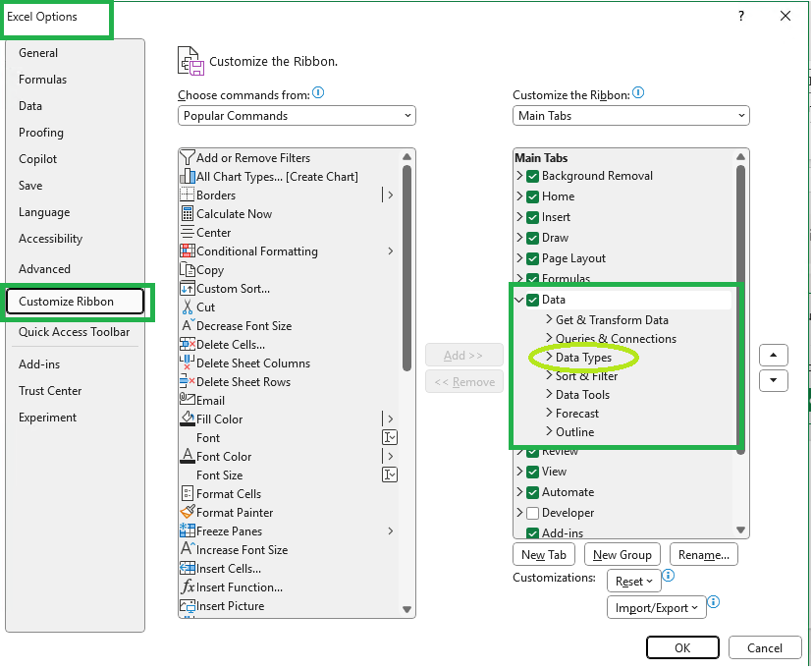Image resolution: width=812 pixels, height=670 pixels.
Task: Click the Insert Picture icon
Action: pos(187,606)
